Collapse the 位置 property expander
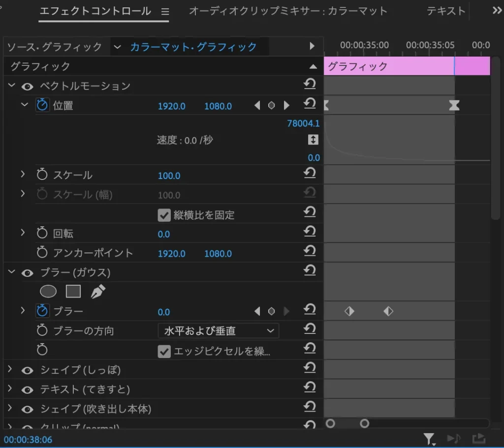 click(x=24, y=105)
